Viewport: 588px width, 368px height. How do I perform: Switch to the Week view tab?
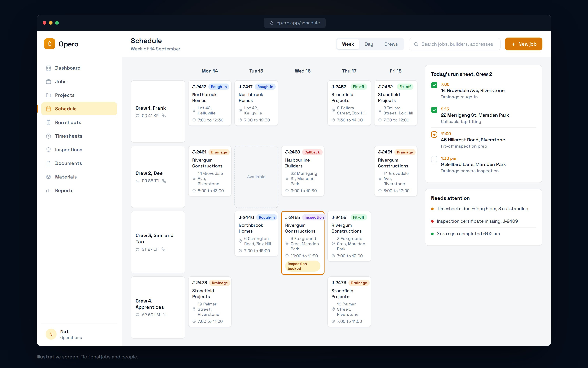348,44
